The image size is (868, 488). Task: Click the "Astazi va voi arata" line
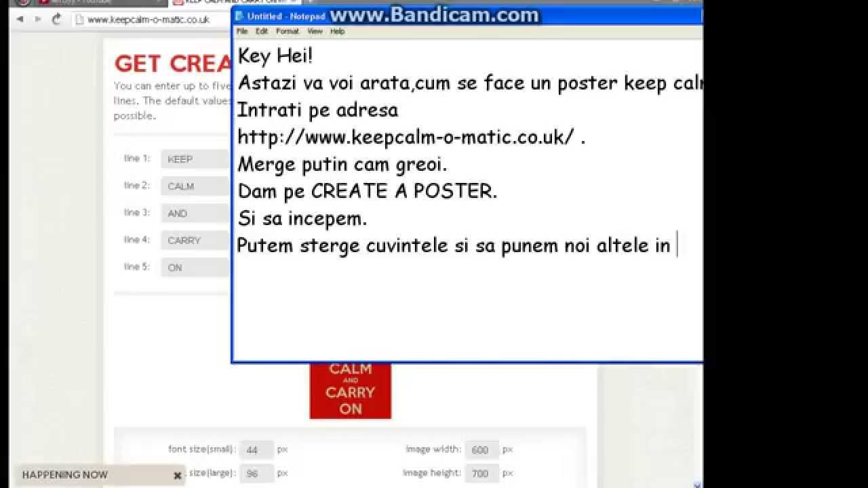[470, 83]
